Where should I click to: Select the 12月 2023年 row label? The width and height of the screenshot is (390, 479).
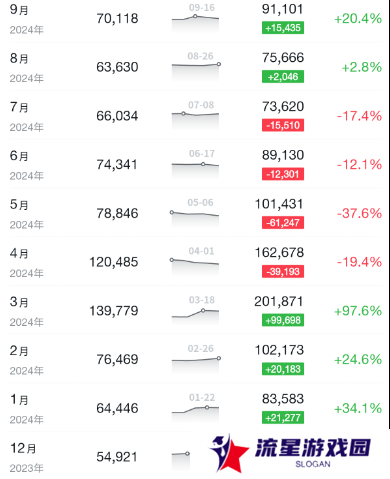tap(26, 457)
